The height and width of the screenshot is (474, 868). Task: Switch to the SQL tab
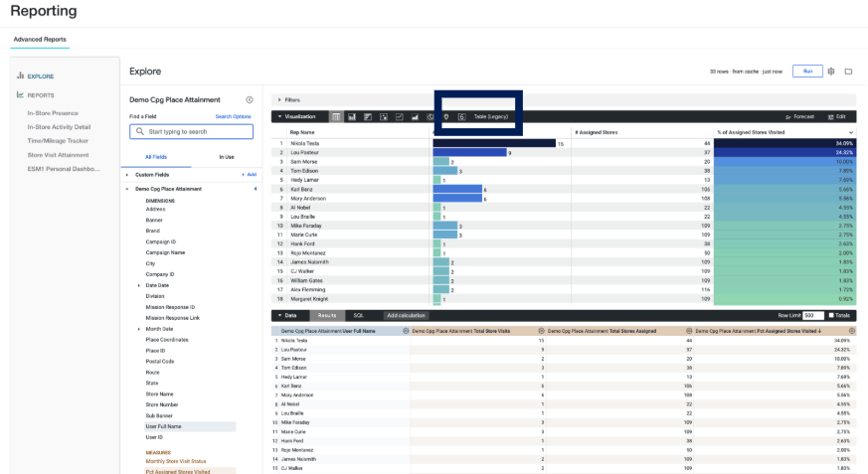[x=359, y=315]
